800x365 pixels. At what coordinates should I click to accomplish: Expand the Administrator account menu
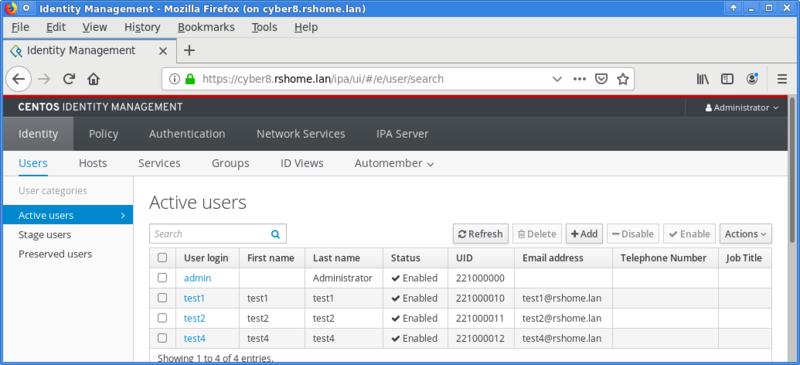click(x=742, y=108)
